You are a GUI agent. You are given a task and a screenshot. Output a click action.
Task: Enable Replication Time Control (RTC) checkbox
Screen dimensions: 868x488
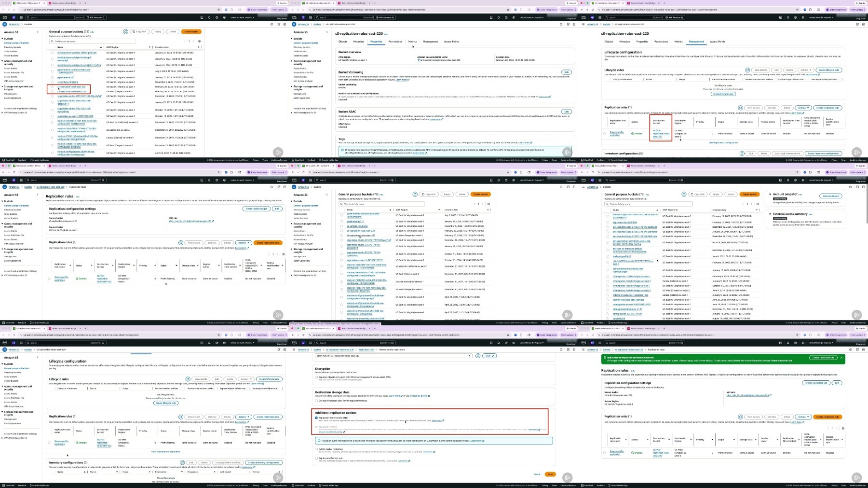(316, 418)
